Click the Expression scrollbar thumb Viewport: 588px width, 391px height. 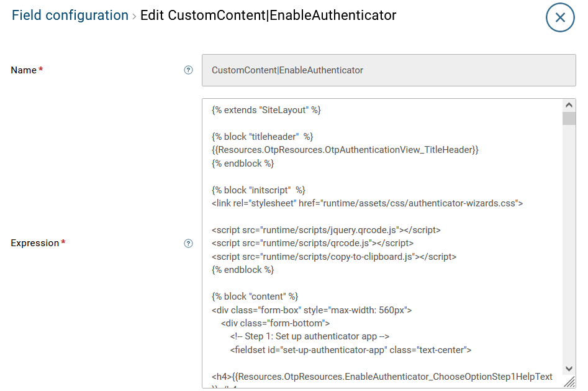click(569, 119)
